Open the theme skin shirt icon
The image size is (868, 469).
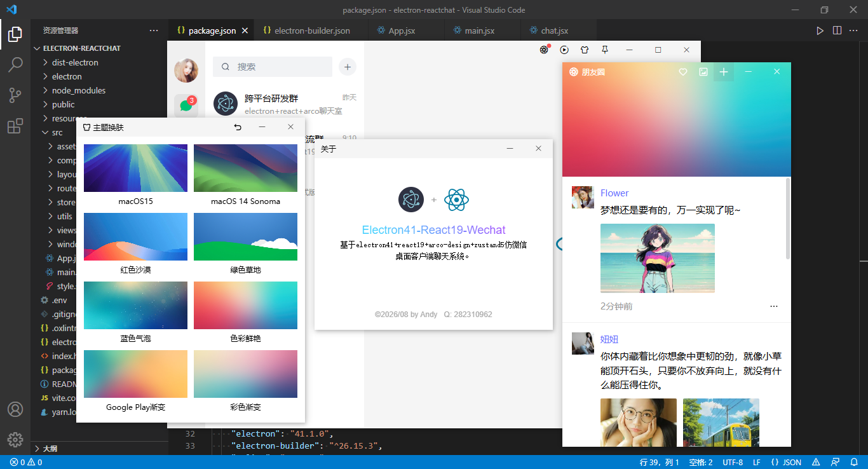pos(585,50)
